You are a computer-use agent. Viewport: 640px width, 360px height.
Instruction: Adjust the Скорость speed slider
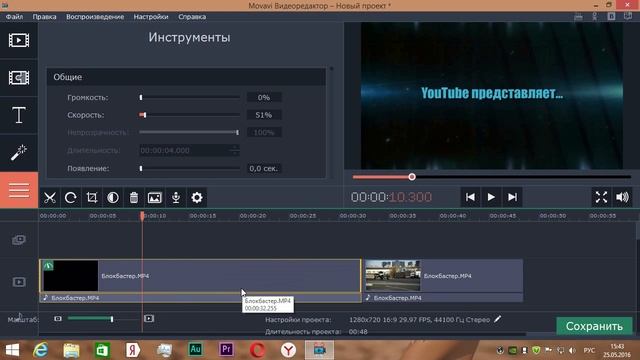(x=189, y=115)
